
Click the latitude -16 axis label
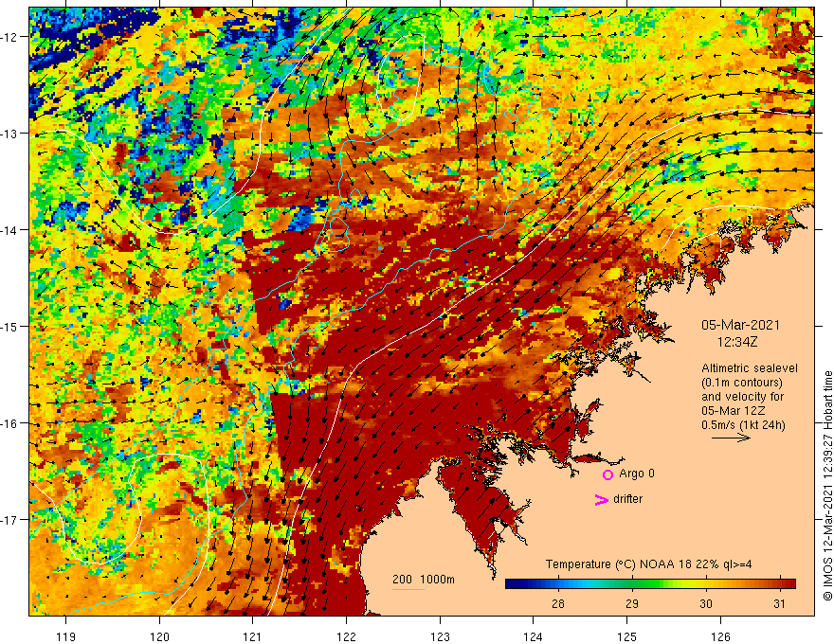point(9,423)
